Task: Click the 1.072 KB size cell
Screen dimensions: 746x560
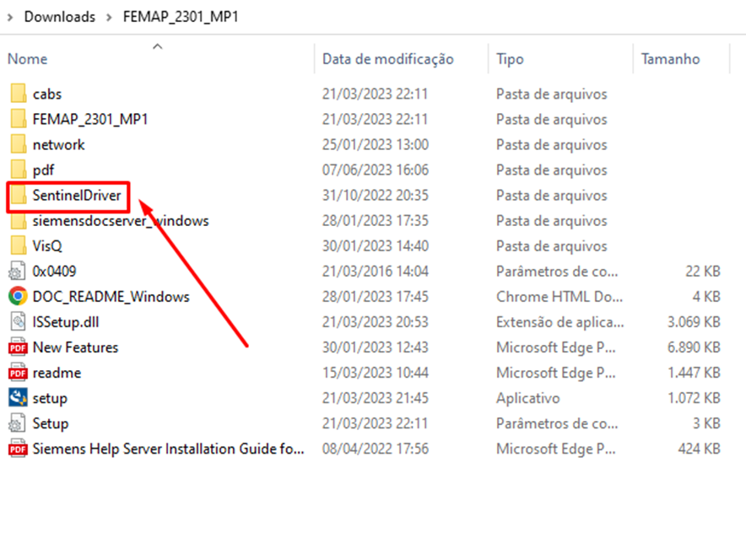Action: [694, 398]
